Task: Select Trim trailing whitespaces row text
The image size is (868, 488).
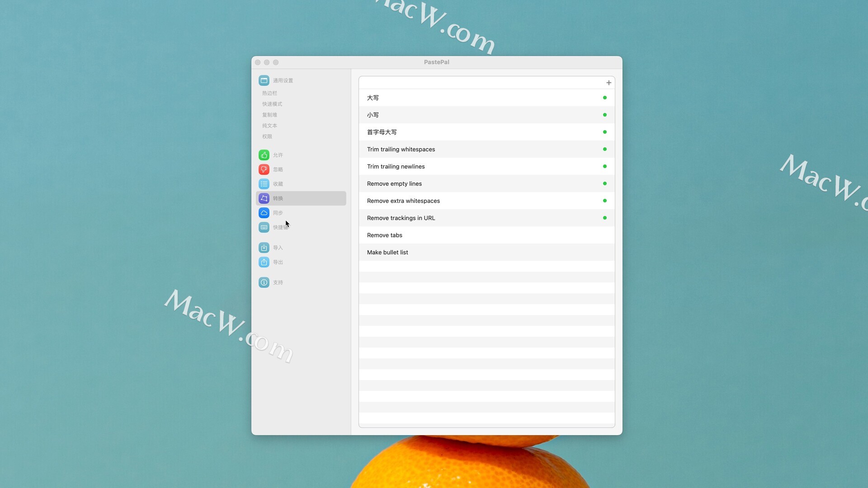Action: [x=401, y=149]
